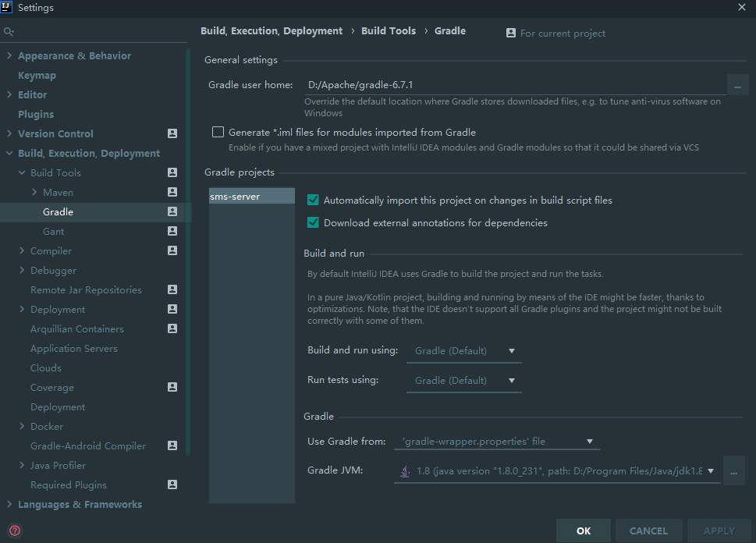Click the project-level icon beside Gant
Viewport: 756px width, 543px height.
click(172, 231)
